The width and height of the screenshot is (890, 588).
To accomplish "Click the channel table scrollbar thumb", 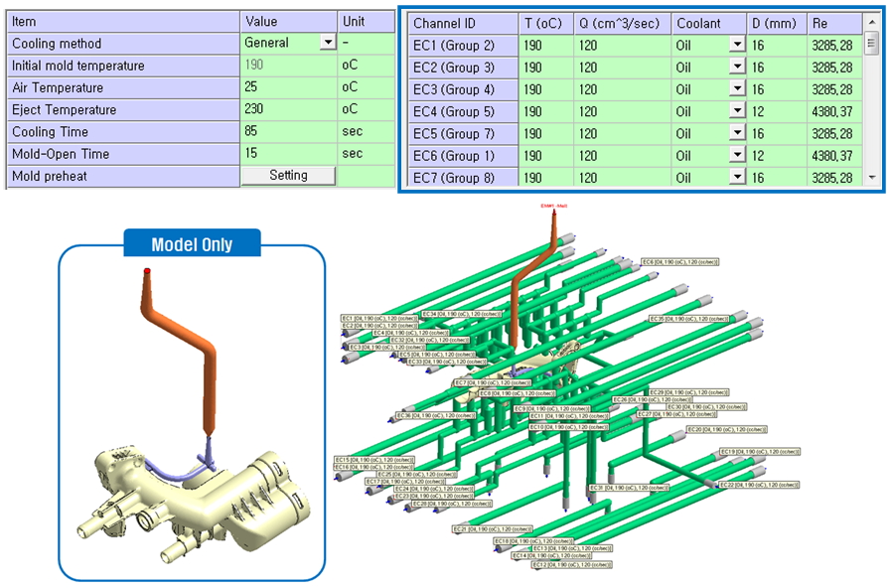I will pyautogui.click(x=872, y=43).
